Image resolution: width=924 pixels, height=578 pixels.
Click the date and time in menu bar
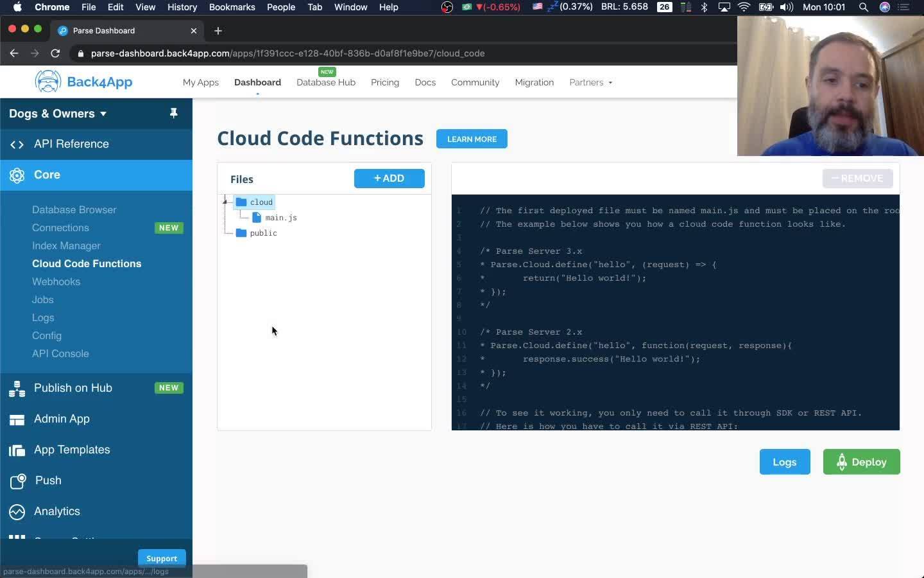(x=825, y=7)
